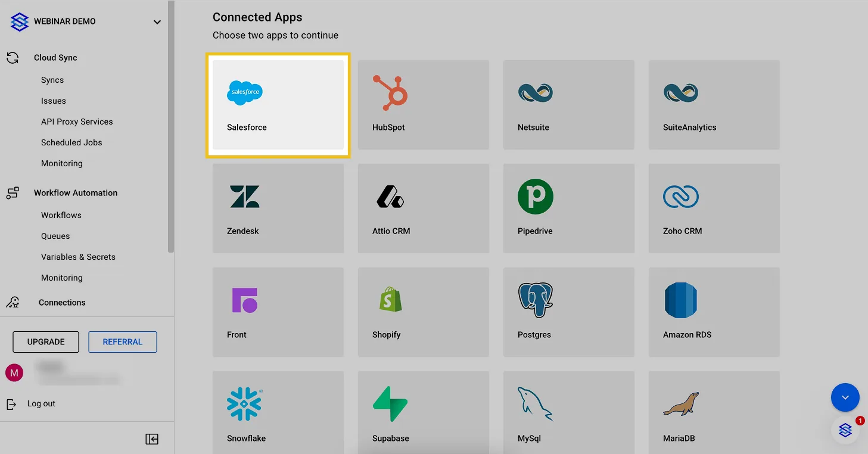Viewport: 868px width, 454px height.
Task: Click the "Pipedrive" card label
Action: tap(535, 231)
